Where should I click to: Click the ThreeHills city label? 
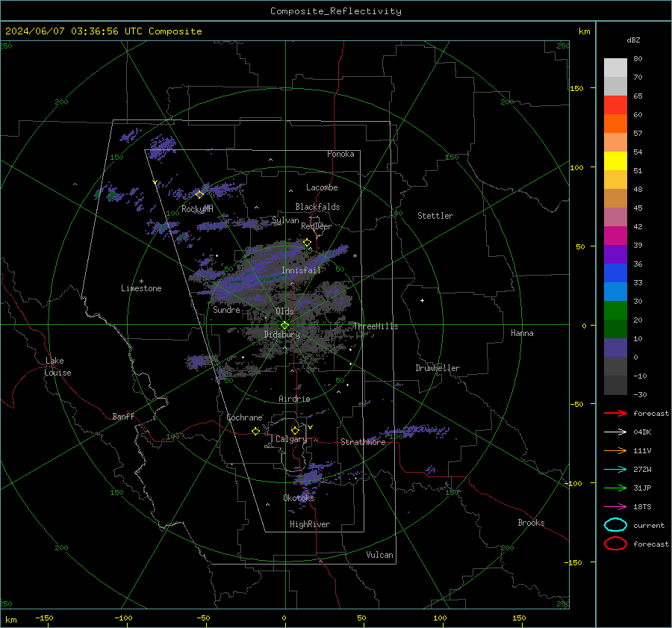[376, 326]
